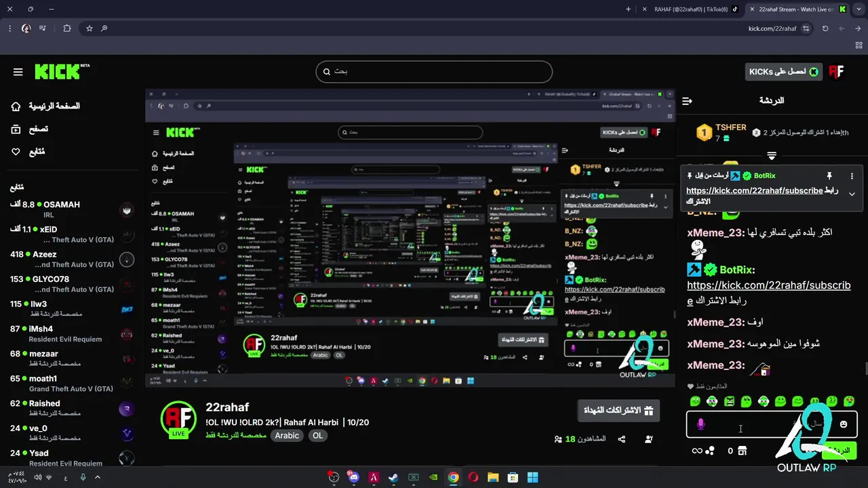Open the chat shop store icon

click(742, 451)
